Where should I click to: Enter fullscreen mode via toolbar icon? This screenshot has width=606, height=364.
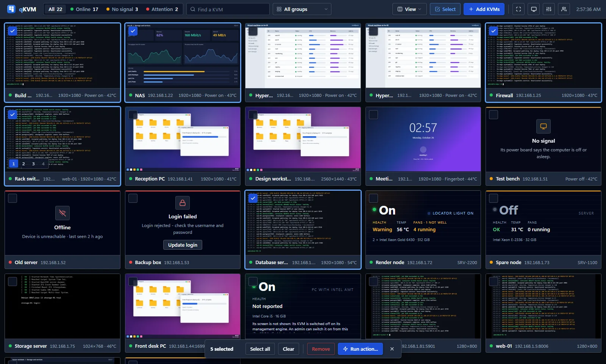coord(519,9)
